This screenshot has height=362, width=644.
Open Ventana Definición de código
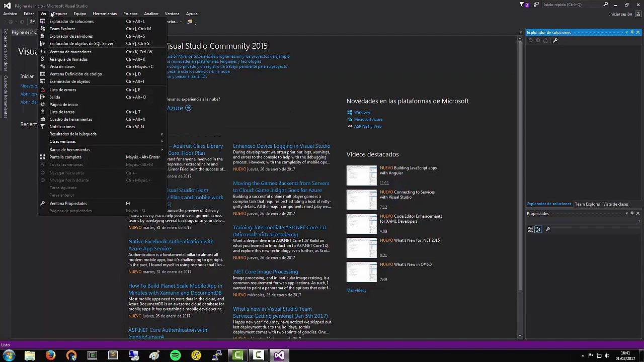pos(102,74)
